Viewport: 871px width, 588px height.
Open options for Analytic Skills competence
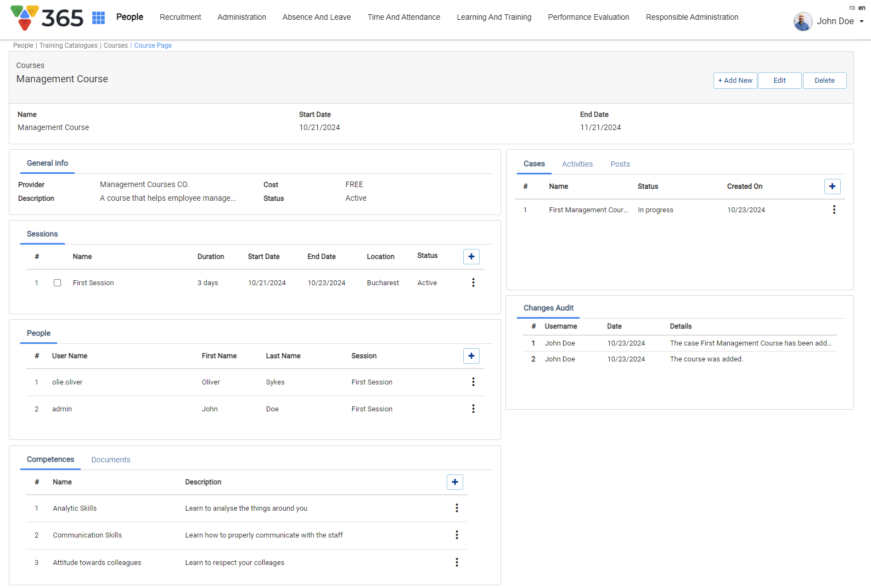click(457, 508)
